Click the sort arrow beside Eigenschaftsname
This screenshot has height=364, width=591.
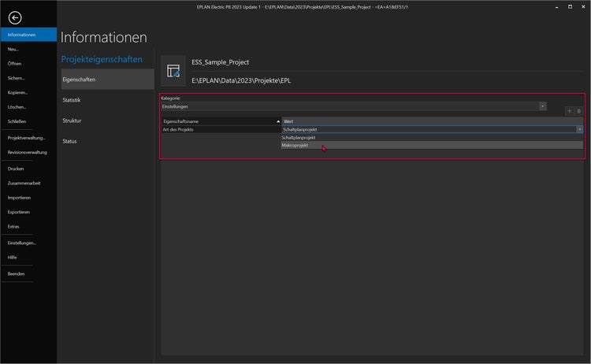click(277, 121)
